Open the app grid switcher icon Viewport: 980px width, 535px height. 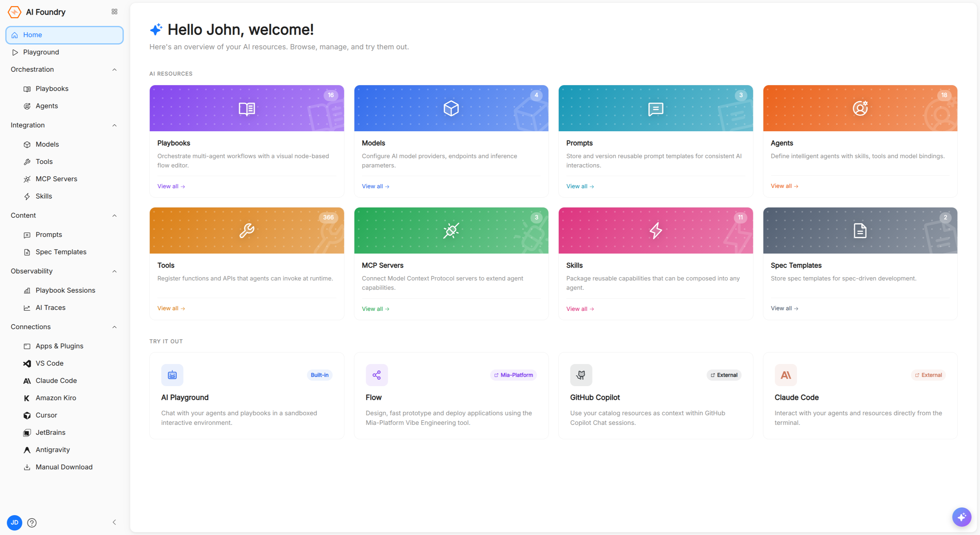[x=114, y=12]
